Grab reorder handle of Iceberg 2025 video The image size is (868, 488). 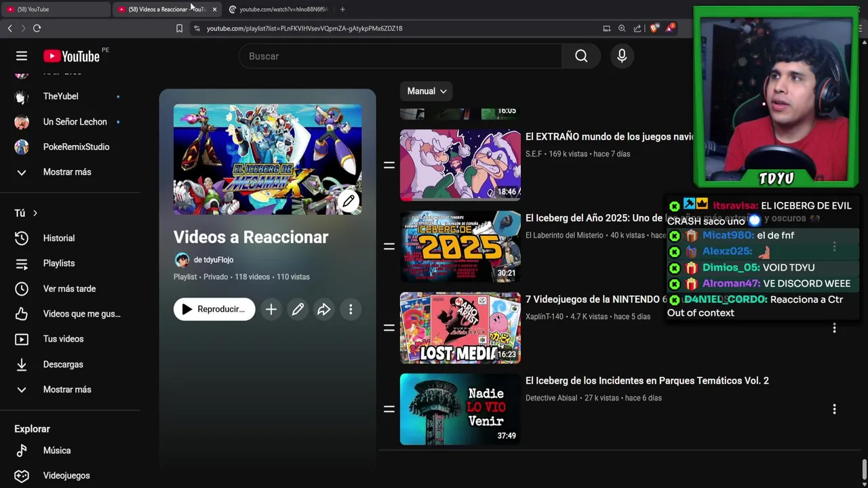point(389,247)
